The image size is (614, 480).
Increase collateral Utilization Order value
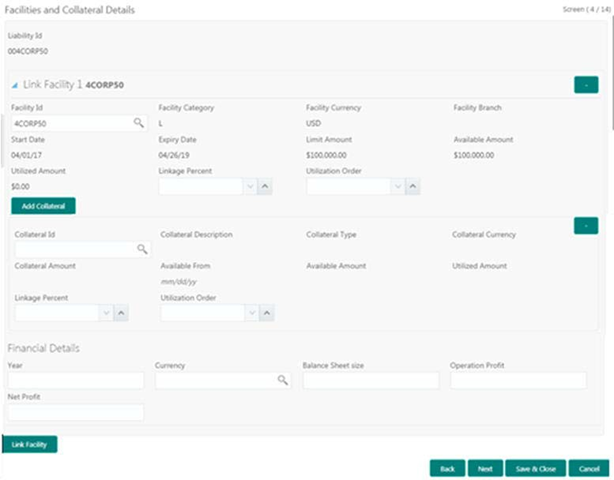click(x=267, y=313)
